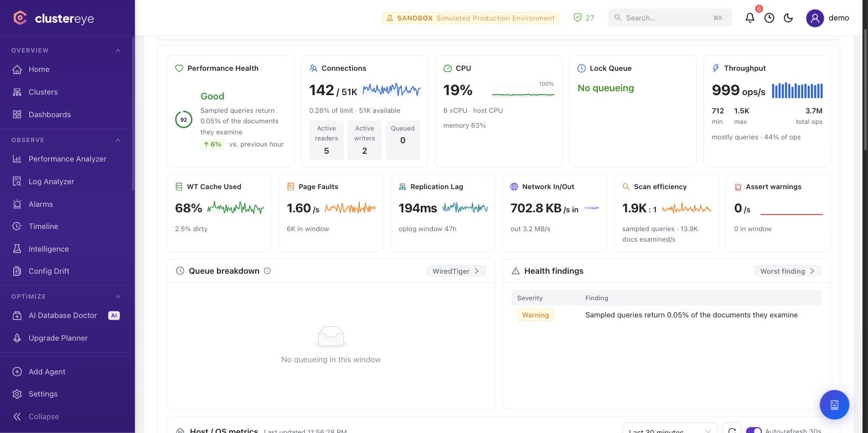Viewport: 868px width, 433px height.
Task: Open the demo user avatar
Action: pyautogui.click(x=815, y=18)
